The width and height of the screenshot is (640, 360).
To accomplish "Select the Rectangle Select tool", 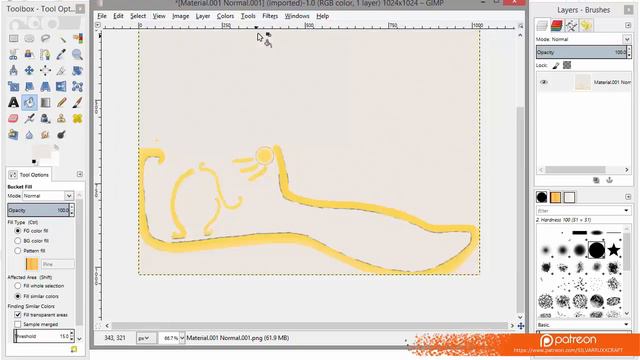I will point(13,39).
